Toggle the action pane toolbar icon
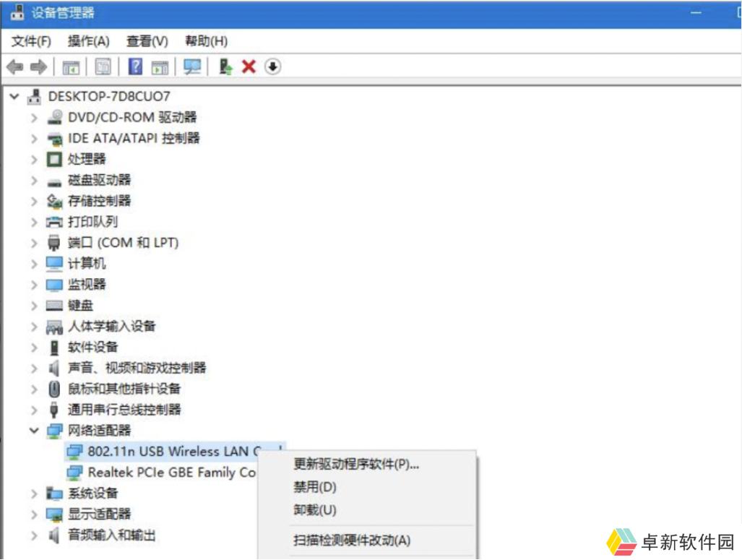Viewport: 742px width, 560px height. [x=160, y=67]
